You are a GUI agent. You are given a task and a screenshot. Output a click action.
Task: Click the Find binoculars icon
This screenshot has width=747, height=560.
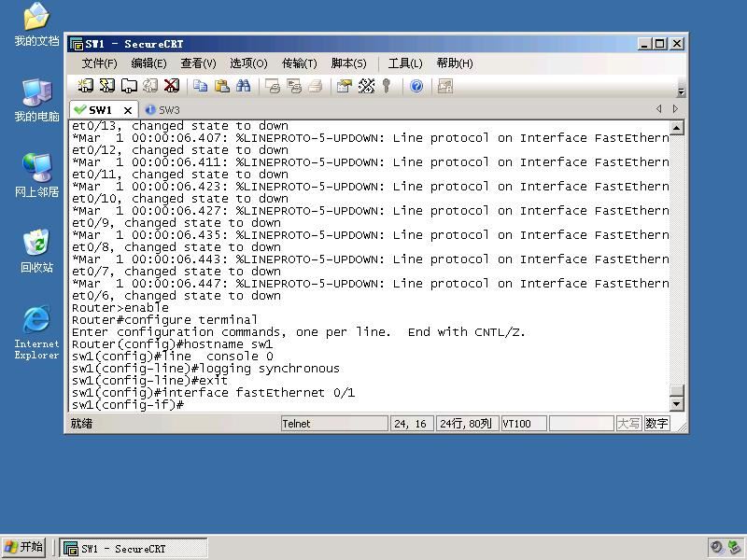(243, 86)
